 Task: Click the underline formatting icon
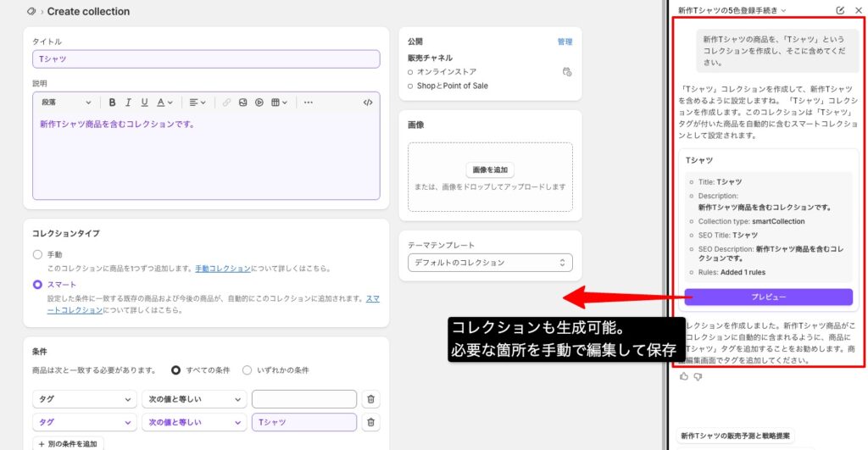[x=143, y=103]
